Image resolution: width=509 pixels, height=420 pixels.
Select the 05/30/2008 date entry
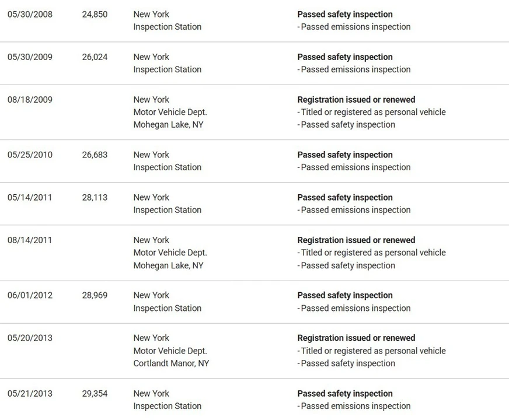point(30,14)
